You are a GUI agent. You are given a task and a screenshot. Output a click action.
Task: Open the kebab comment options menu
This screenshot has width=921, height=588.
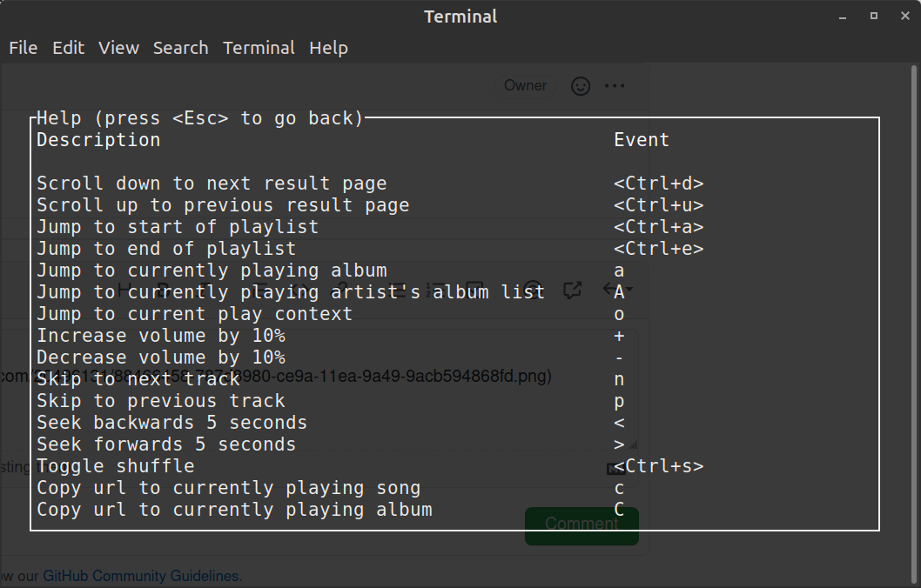pos(615,85)
